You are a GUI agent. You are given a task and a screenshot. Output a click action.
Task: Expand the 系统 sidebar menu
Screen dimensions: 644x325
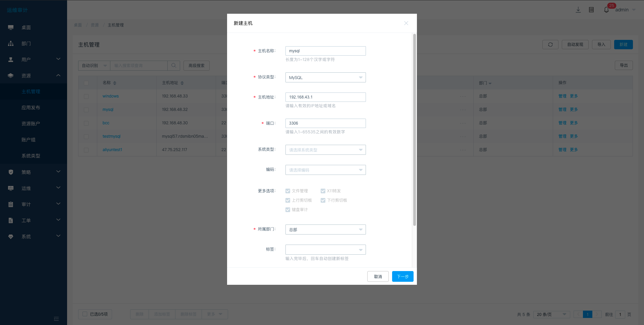click(x=58, y=236)
